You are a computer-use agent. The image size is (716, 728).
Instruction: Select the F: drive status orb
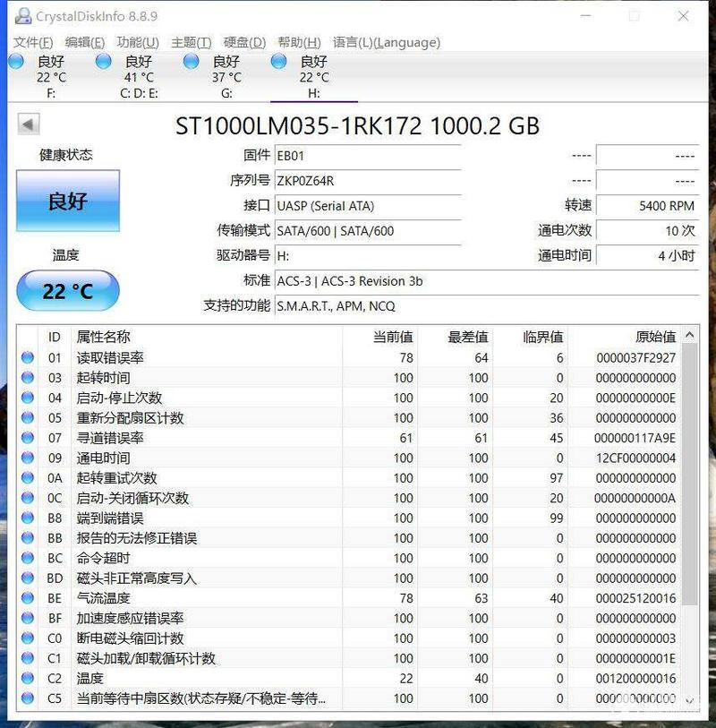(x=16, y=61)
